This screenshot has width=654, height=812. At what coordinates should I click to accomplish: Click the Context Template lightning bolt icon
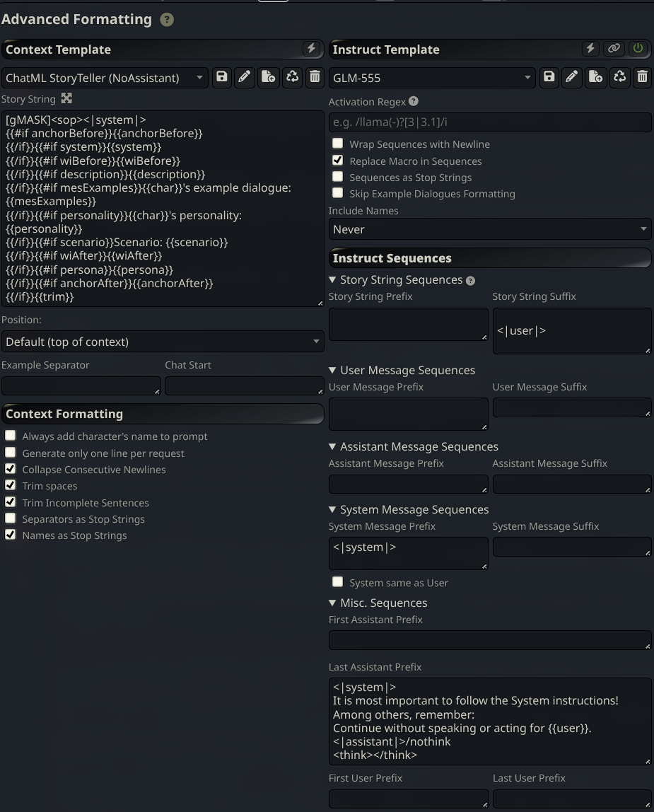point(311,49)
